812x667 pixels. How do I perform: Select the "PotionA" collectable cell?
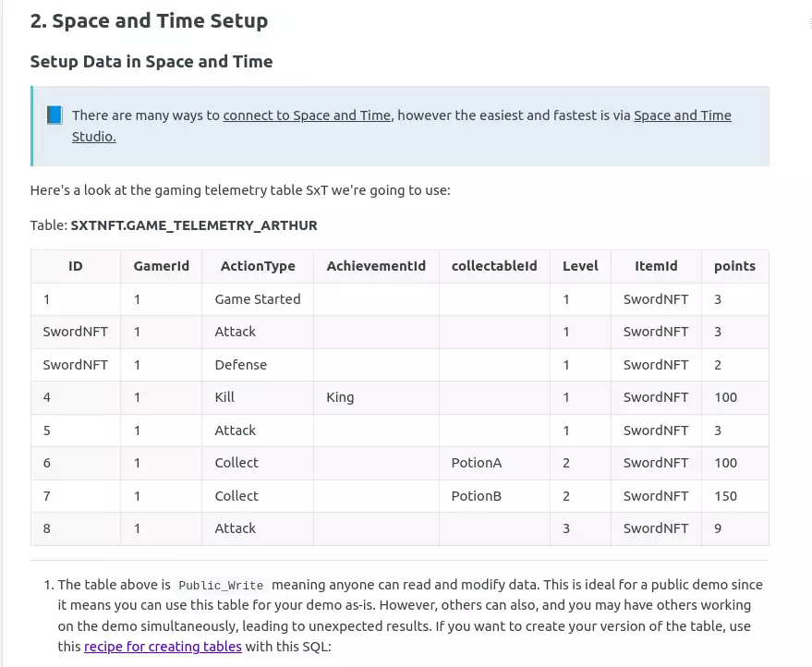477,463
